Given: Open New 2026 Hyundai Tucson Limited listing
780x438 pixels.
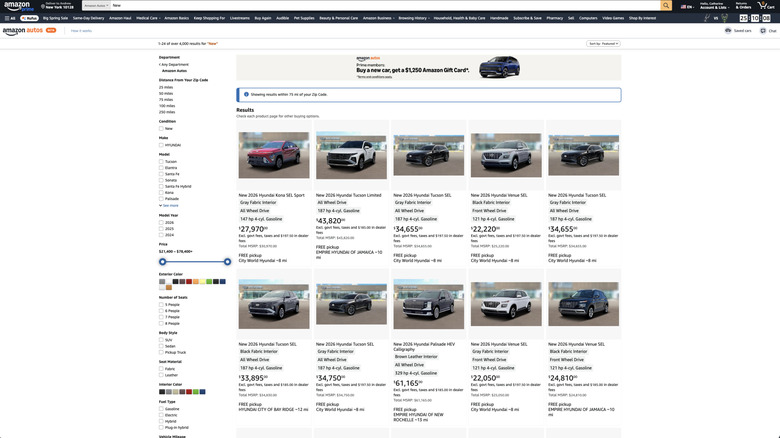Looking at the screenshot, I should point(348,196).
